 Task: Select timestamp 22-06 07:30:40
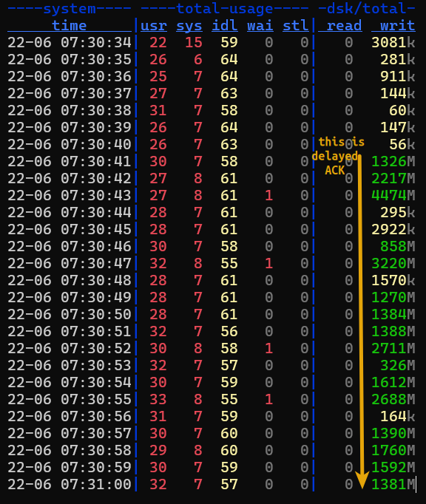(70, 144)
